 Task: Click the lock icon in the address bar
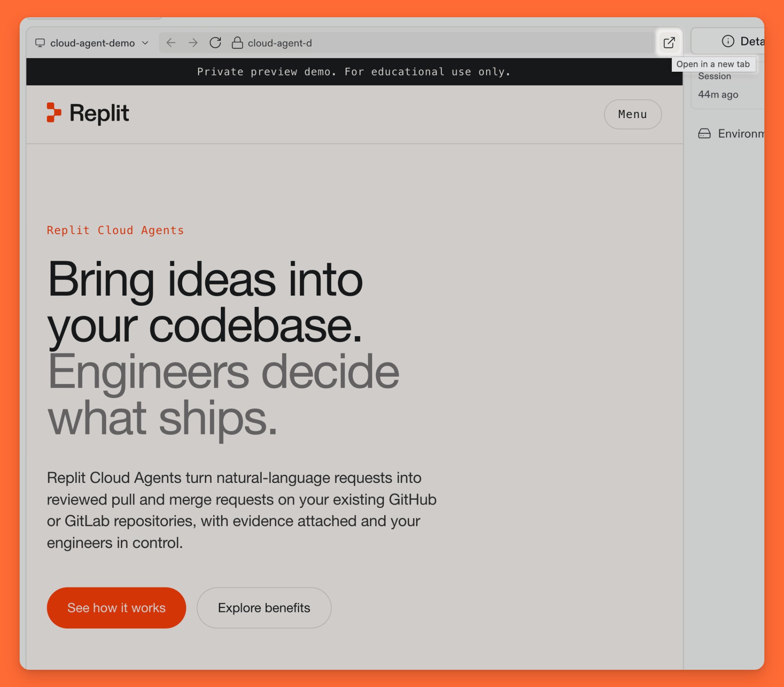(237, 43)
